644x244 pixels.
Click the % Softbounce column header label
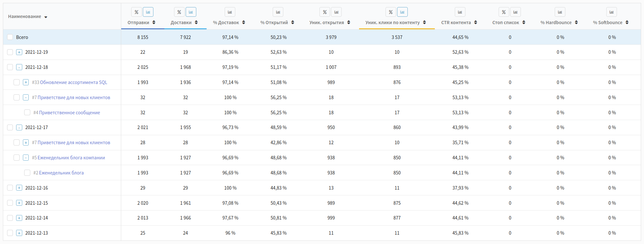coord(608,23)
